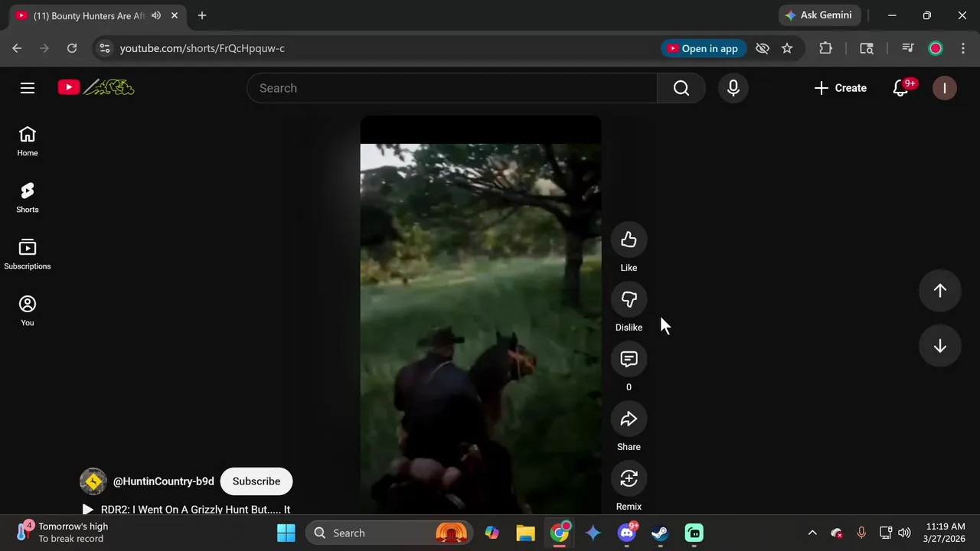
Task: Click the HuntinCountry channel avatar
Action: [93, 481]
